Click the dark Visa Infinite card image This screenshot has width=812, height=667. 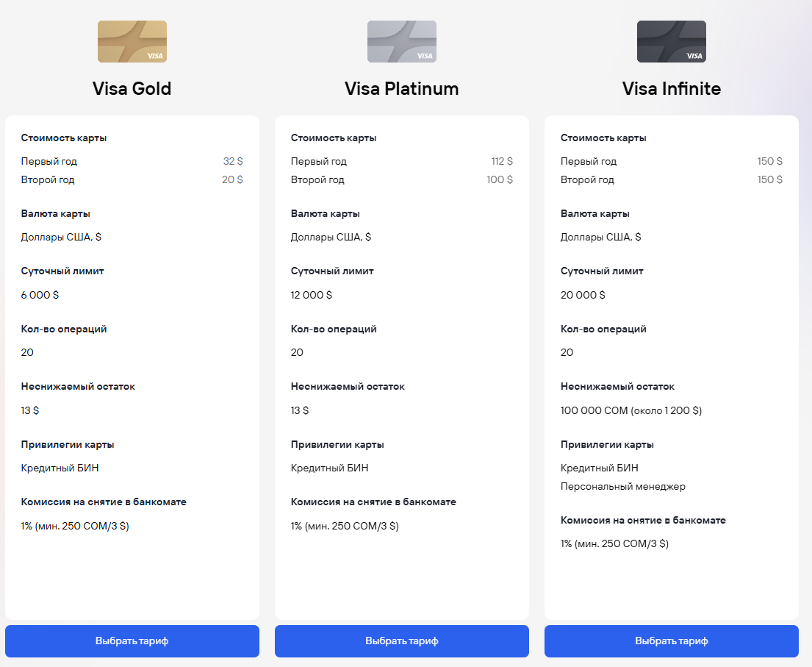pos(672,41)
